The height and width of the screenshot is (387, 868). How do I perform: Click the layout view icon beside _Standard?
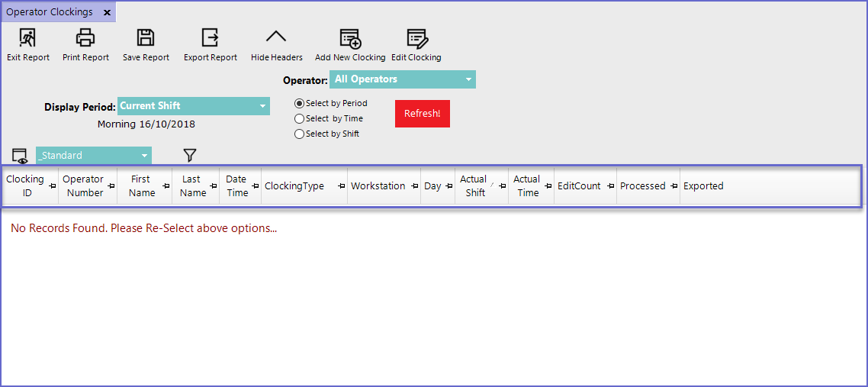[20, 156]
